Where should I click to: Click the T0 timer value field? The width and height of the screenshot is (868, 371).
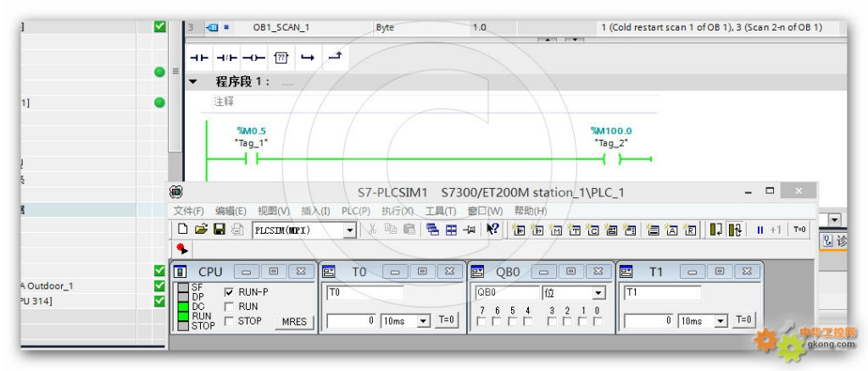[x=352, y=321]
